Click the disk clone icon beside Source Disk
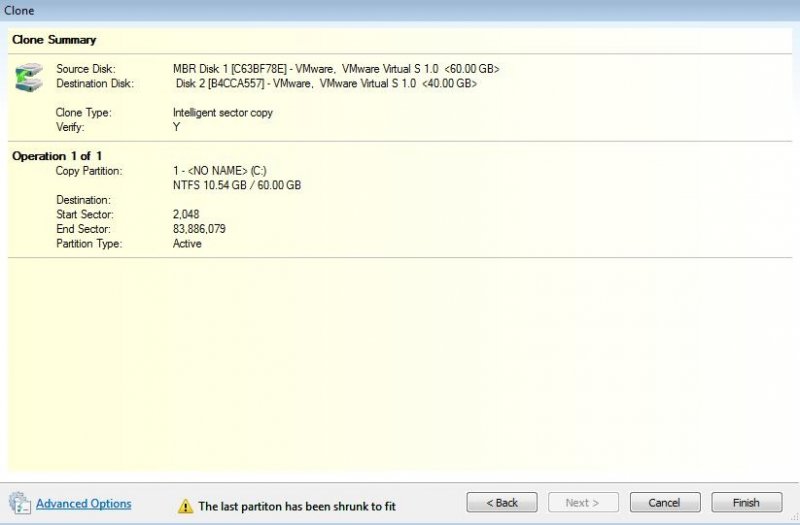 click(x=29, y=78)
